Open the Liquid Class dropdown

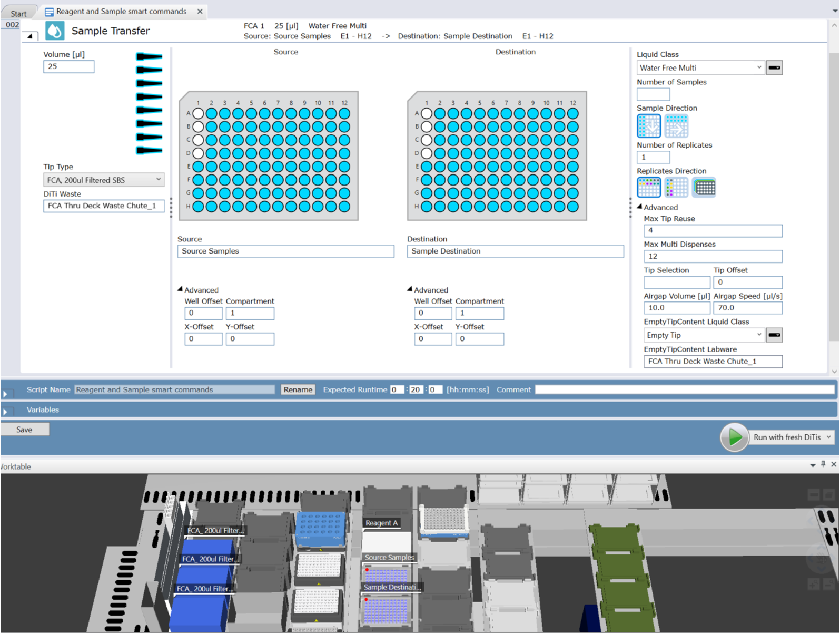coord(700,68)
